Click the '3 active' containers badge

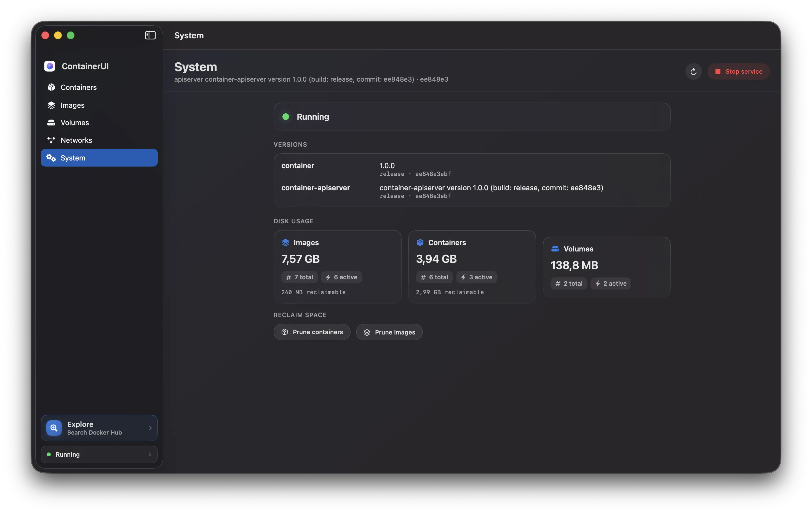(477, 277)
